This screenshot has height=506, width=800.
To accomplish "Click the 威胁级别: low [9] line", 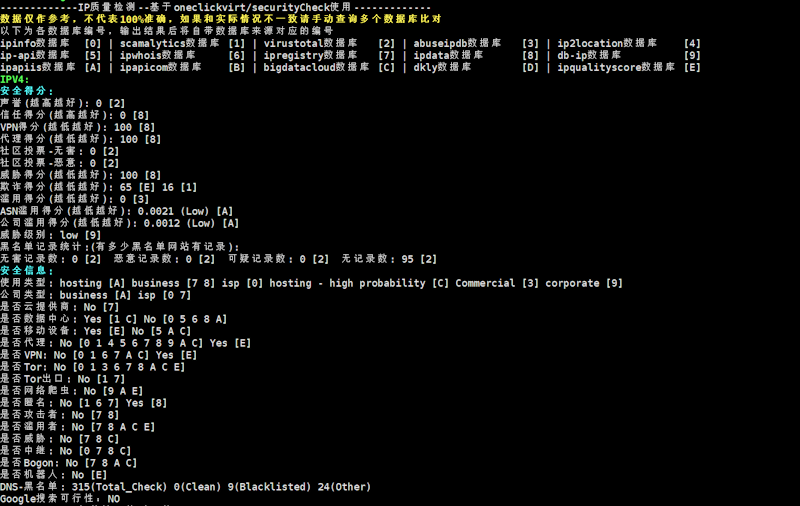I will click(x=51, y=235).
